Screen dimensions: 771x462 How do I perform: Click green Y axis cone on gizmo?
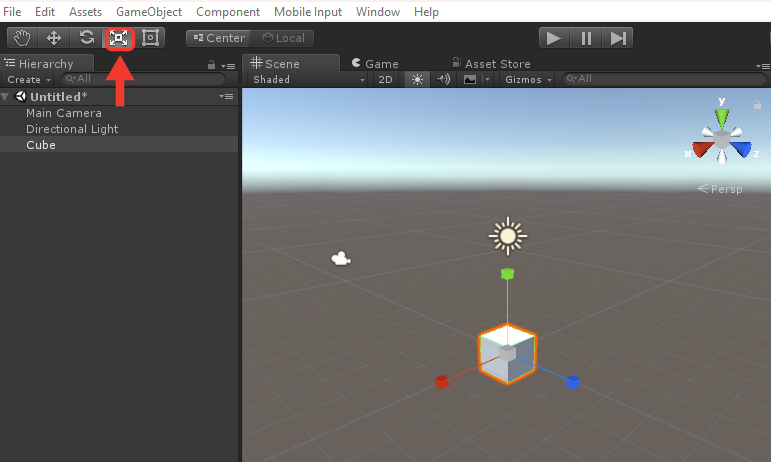(722, 118)
